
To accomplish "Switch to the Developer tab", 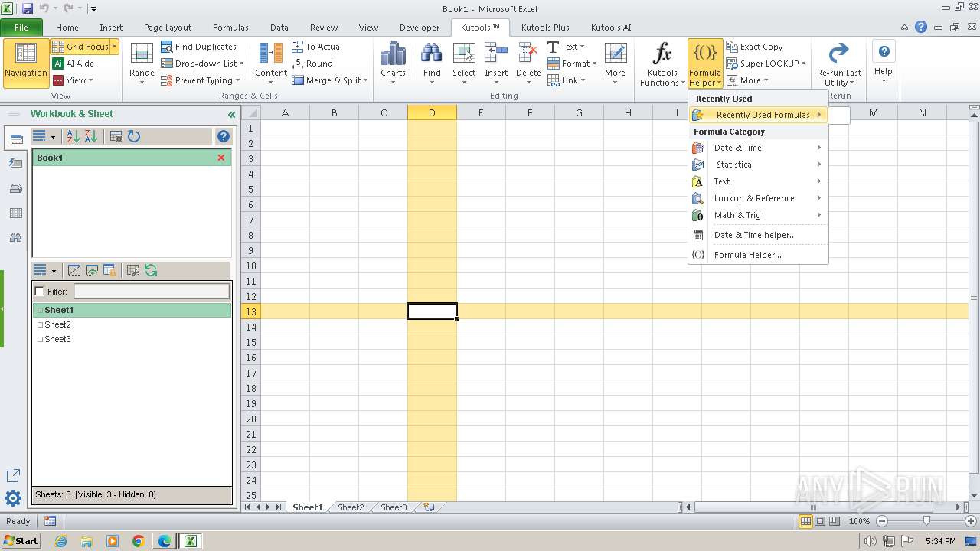I will (420, 28).
